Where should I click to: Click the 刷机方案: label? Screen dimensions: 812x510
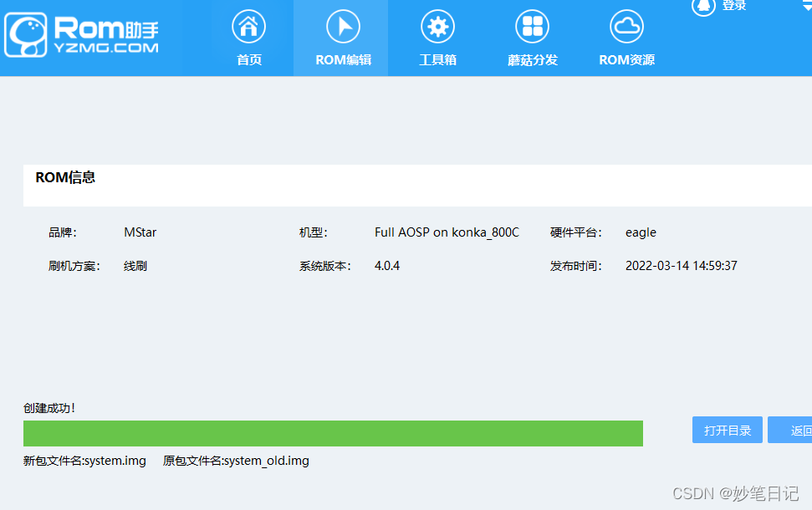[74, 266]
